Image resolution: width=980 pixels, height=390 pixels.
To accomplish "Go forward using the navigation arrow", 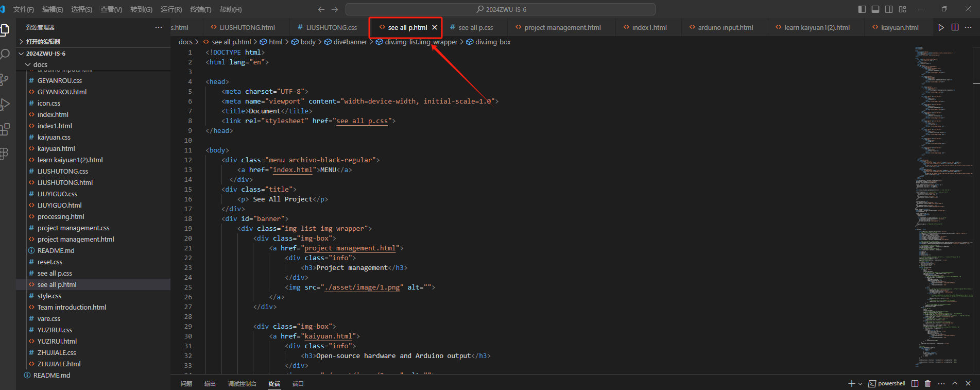I will (x=335, y=9).
